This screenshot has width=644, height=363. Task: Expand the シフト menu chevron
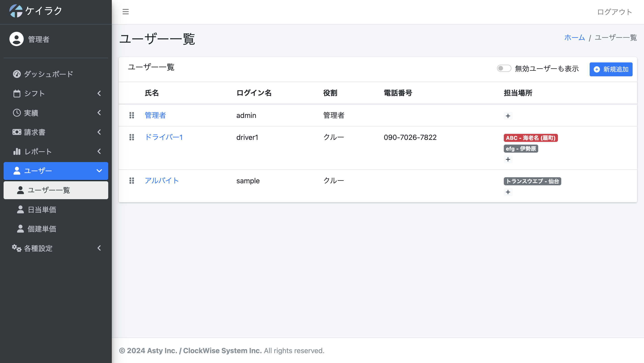click(99, 93)
